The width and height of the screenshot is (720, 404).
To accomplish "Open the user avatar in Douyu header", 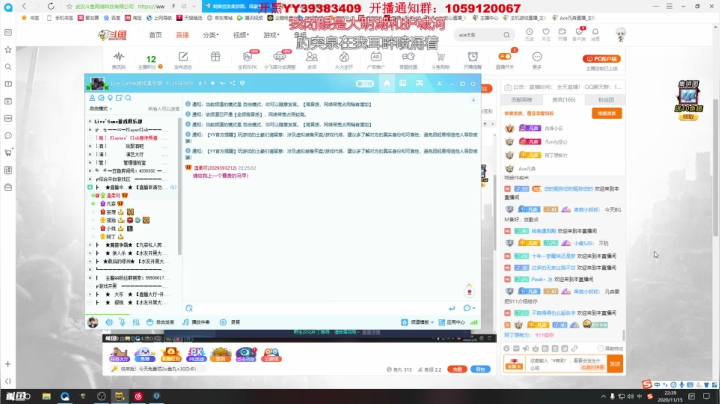I will [x=620, y=34].
